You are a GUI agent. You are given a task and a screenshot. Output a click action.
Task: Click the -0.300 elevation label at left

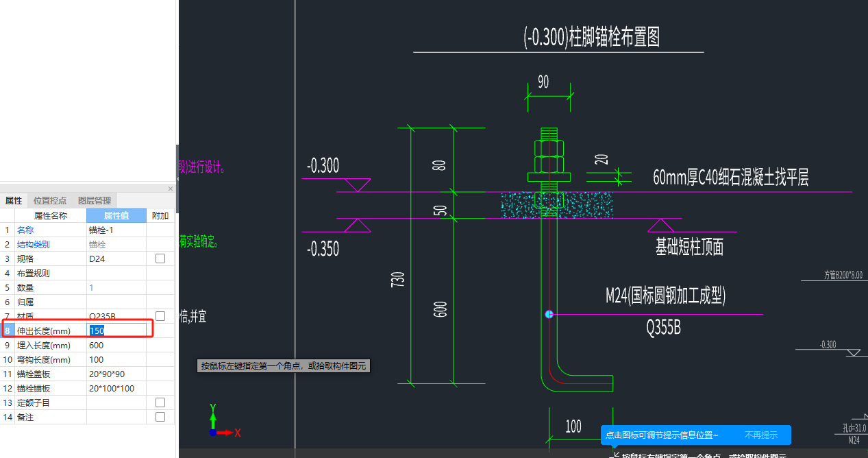323,165
